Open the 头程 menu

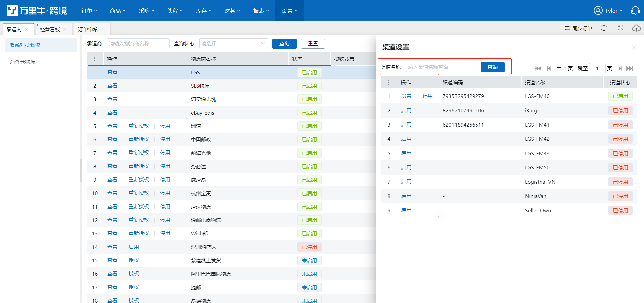coord(175,11)
